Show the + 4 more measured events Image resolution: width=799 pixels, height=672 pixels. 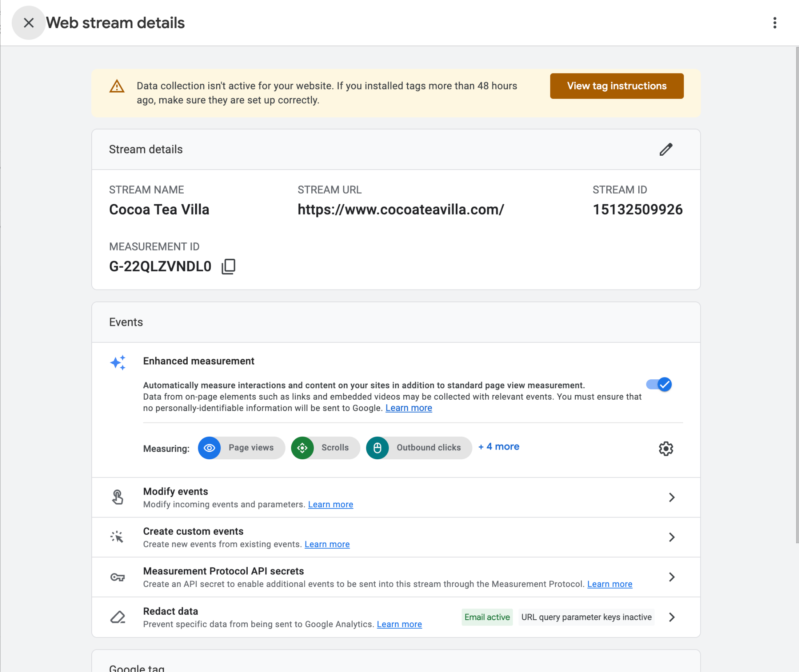pyautogui.click(x=499, y=446)
